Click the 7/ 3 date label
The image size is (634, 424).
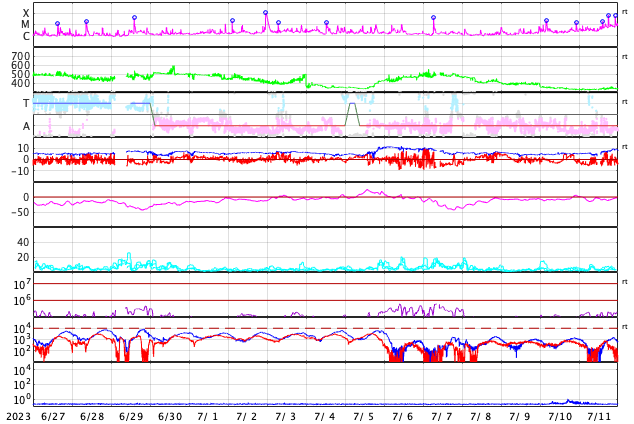(285, 417)
